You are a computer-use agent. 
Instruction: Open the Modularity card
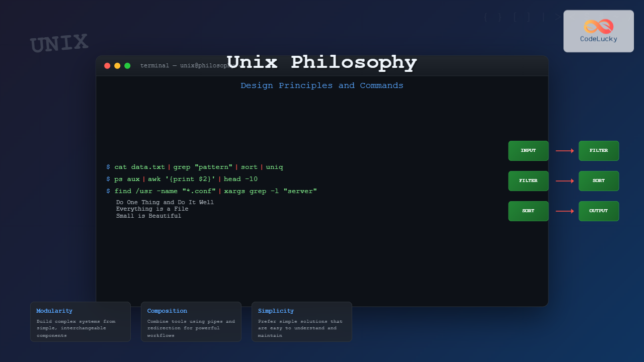tap(80, 322)
